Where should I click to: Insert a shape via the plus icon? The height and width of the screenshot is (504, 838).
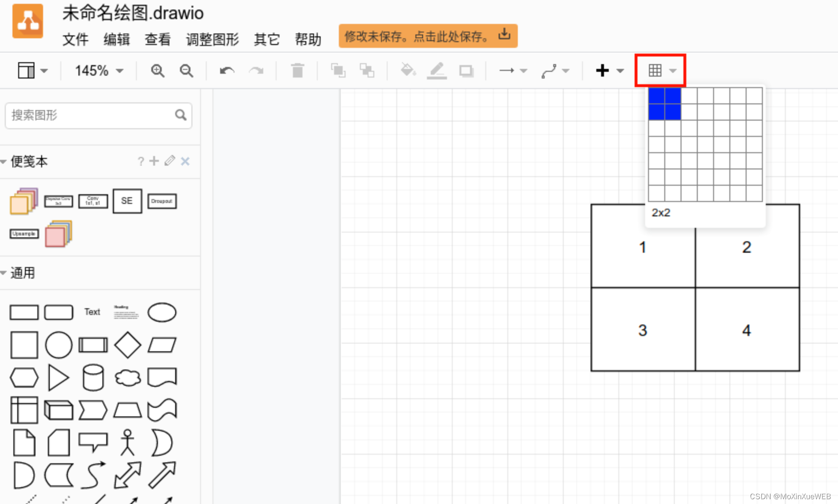[x=602, y=70]
